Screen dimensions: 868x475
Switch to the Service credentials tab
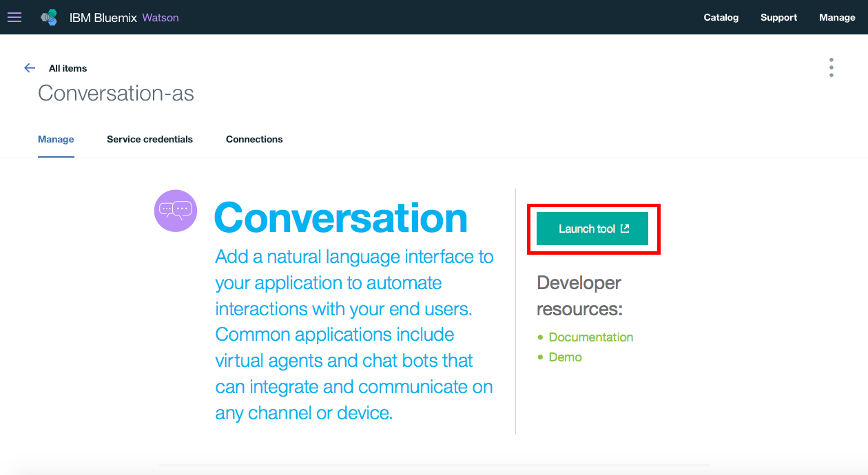(x=149, y=139)
